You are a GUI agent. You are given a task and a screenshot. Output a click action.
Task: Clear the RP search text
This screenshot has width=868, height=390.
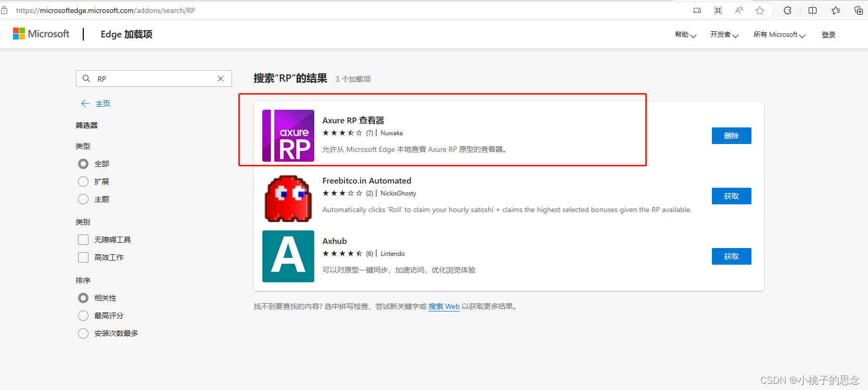pyautogui.click(x=221, y=79)
